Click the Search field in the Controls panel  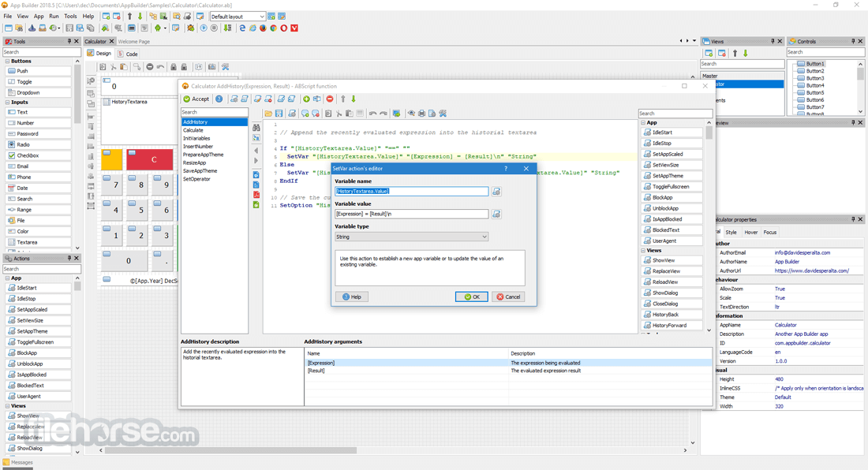(825, 52)
